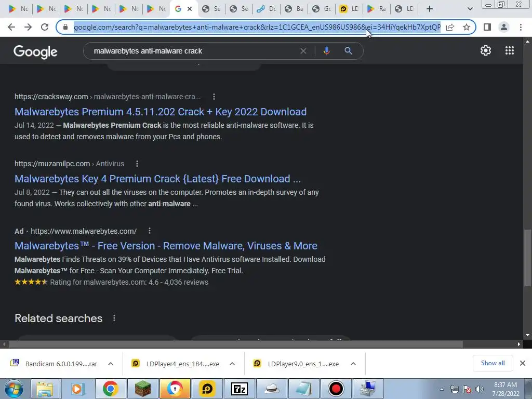Switch to the 'Ba' browser tab
The height and width of the screenshot is (399, 532).
pyautogui.click(x=294, y=9)
